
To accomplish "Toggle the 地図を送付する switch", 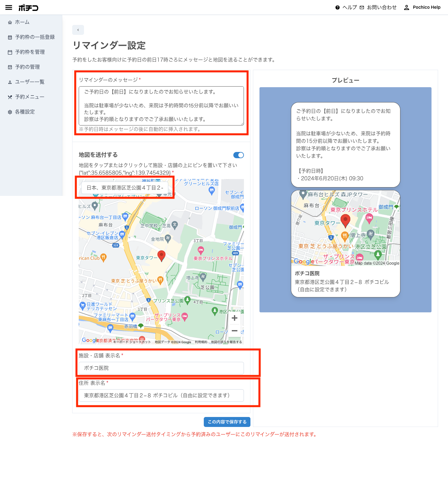I will point(239,155).
